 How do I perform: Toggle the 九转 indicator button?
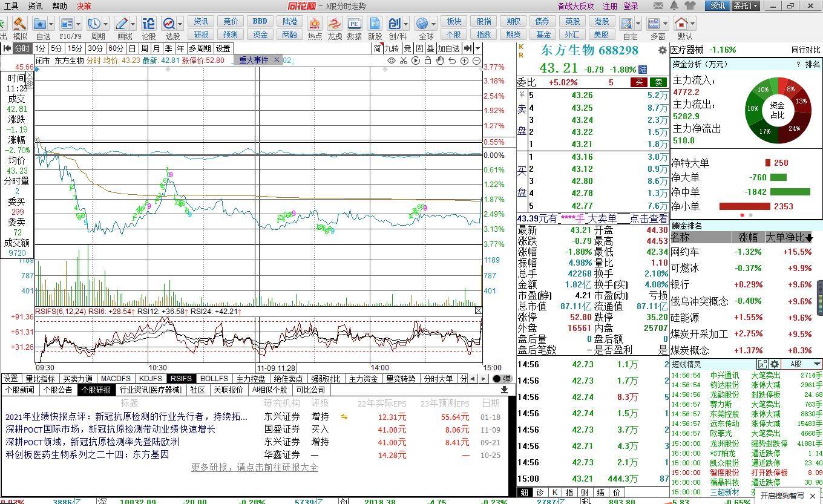pos(392,48)
